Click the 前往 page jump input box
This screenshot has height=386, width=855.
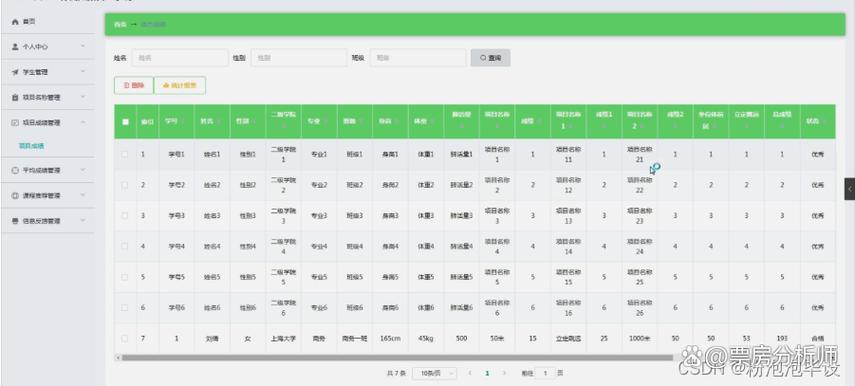[x=544, y=373]
